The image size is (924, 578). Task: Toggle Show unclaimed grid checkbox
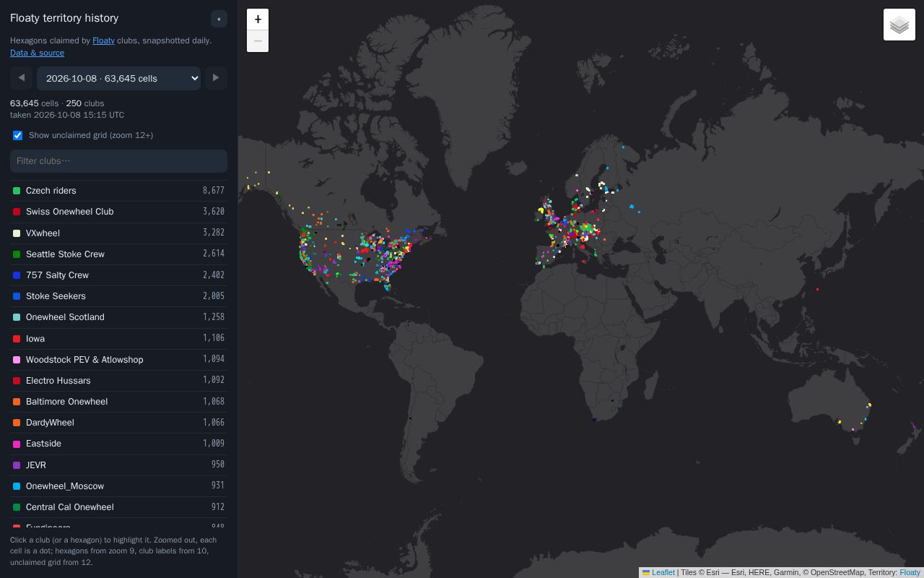[x=18, y=135]
